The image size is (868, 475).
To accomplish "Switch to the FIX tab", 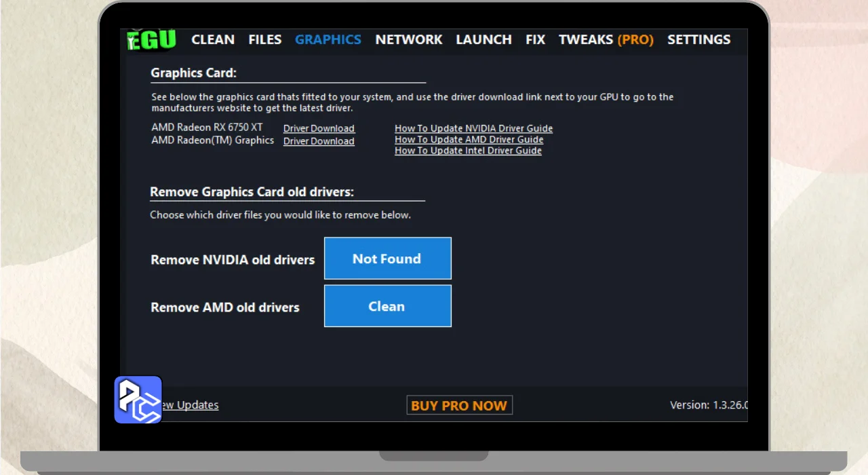I will (535, 39).
